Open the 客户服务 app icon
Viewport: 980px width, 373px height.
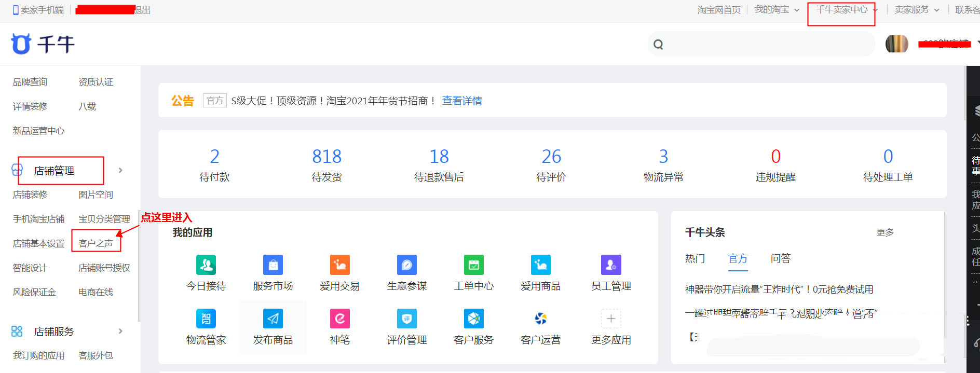click(474, 319)
